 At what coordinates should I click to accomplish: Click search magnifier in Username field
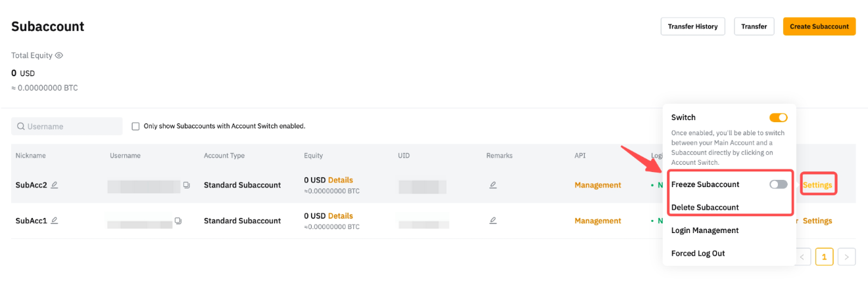pos(21,126)
